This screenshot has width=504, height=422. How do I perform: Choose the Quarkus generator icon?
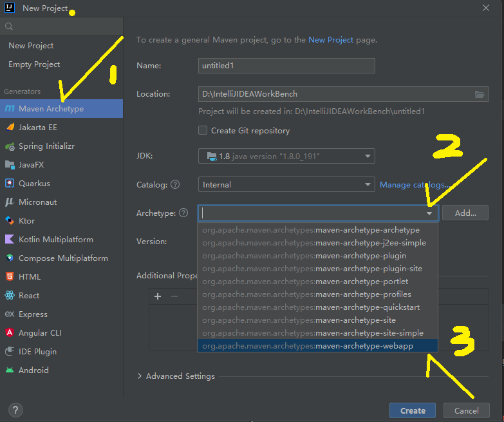[x=10, y=184]
